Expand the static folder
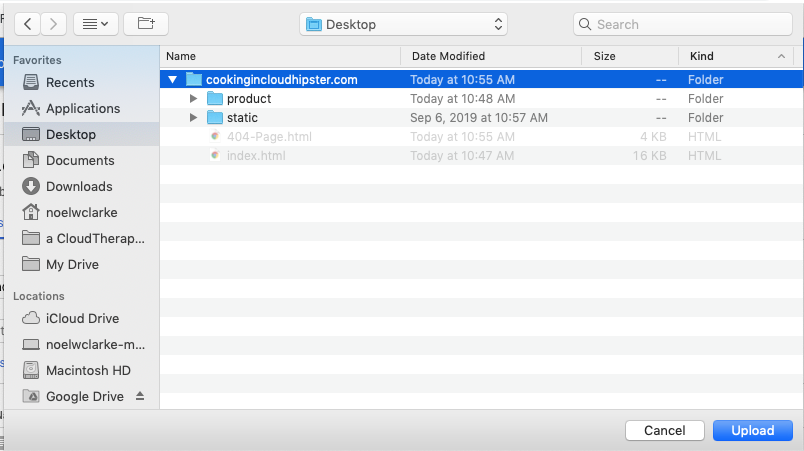Viewport: 804px width, 451px height. click(x=193, y=118)
